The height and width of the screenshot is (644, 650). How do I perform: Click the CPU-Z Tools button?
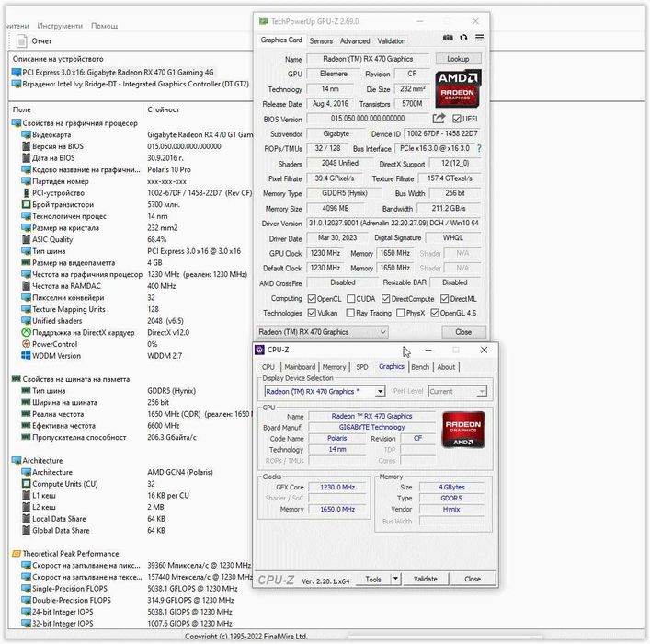[373, 579]
